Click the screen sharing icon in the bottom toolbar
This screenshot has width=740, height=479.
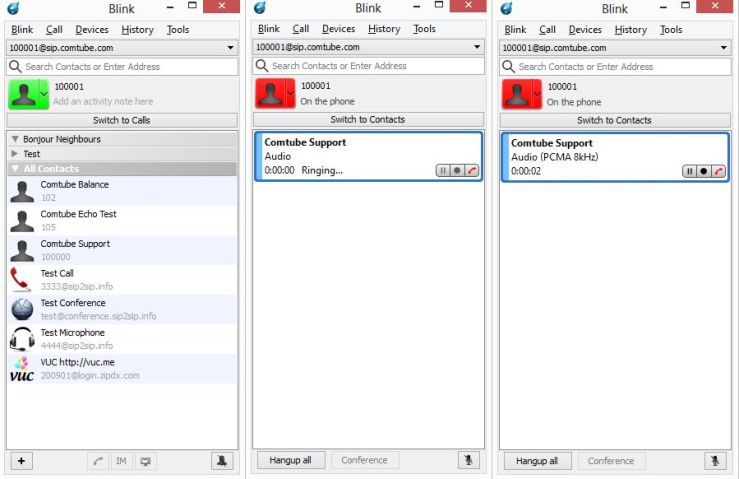tap(145, 461)
